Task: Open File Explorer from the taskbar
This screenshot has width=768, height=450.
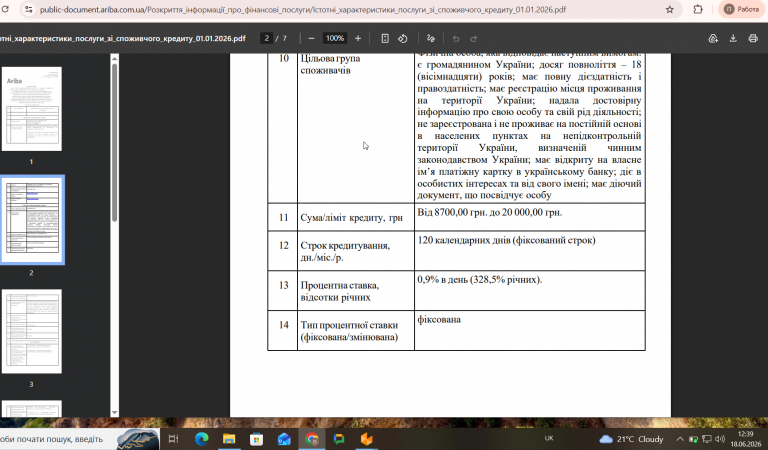Action: point(229,439)
